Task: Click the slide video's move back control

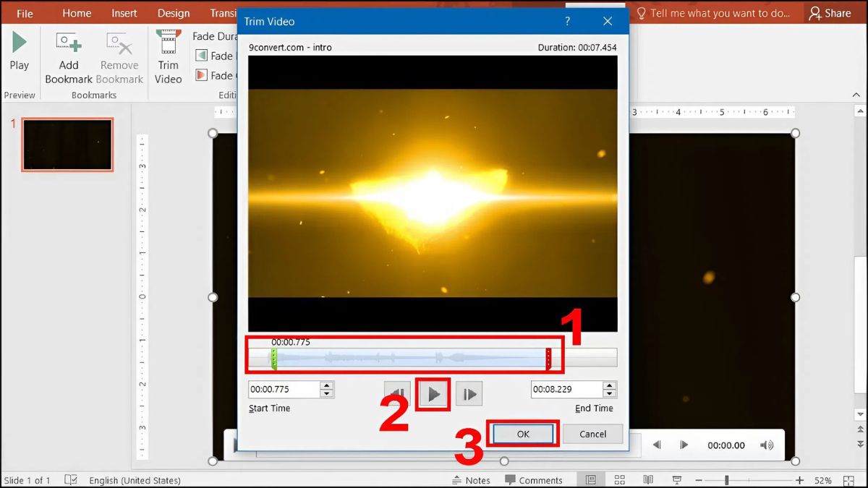Action: 657,445
